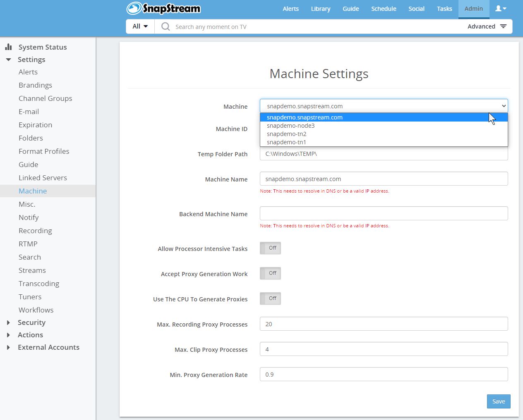Open Linked Servers settings

[x=43, y=178]
